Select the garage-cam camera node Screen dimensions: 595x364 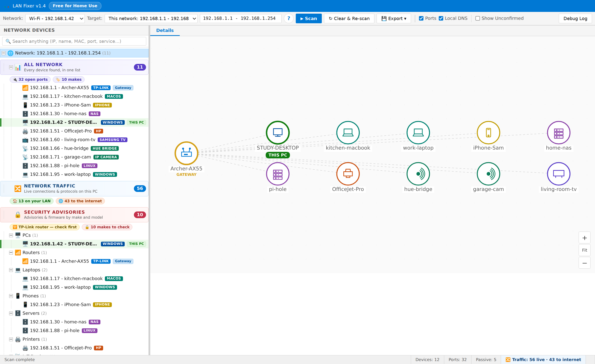coord(488,174)
